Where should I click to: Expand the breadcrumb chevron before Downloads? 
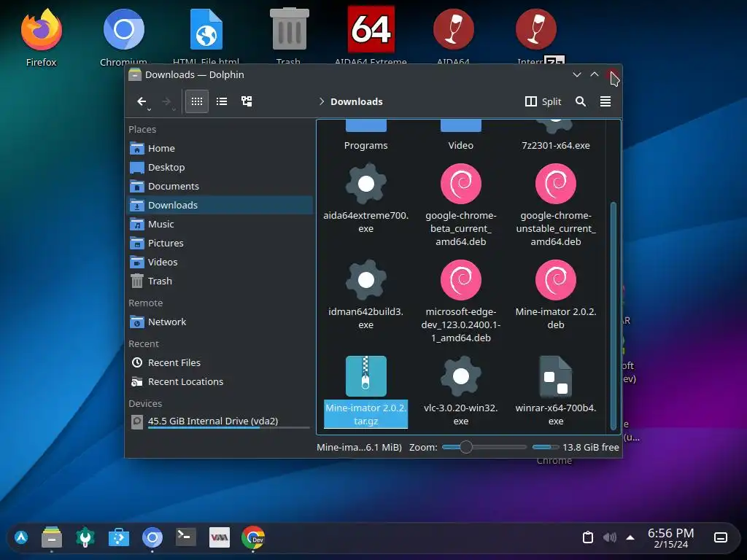(322, 101)
